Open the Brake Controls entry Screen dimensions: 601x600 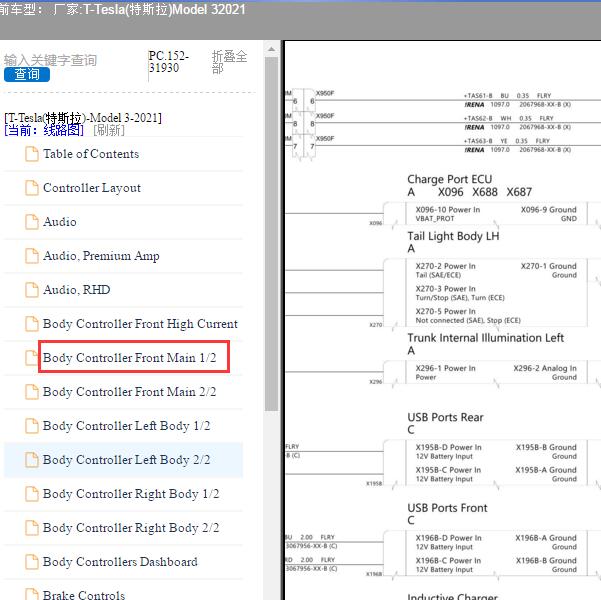84,595
